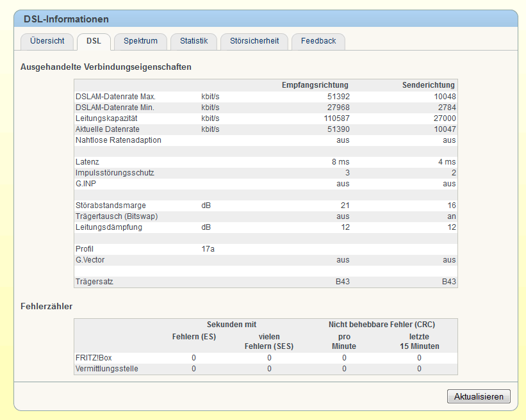Click the DSL-Informationen title bar
526x420 pixels.
click(x=266, y=19)
